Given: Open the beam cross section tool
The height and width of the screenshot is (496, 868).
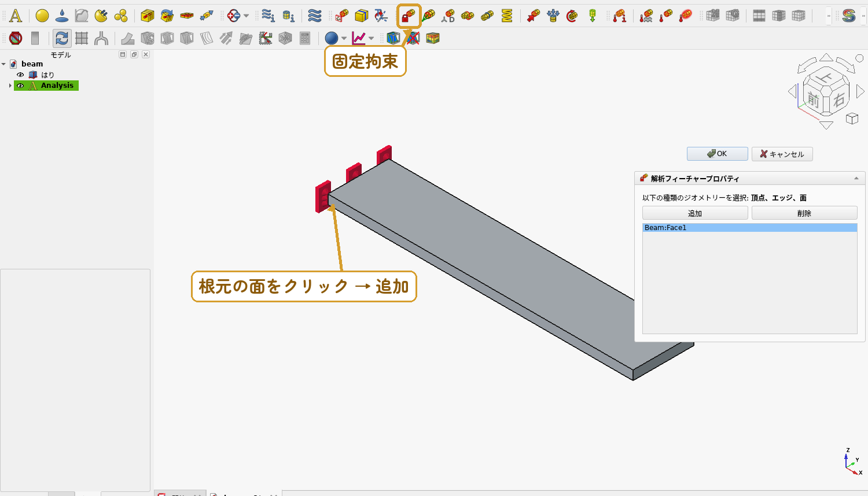Looking at the screenshot, I should (148, 16).
